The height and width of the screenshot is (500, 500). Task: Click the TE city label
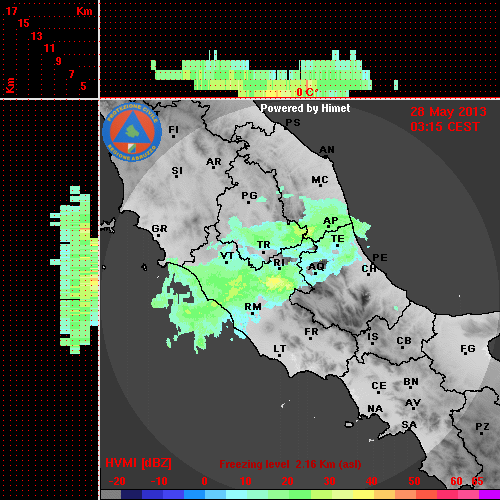coord(338,240)
